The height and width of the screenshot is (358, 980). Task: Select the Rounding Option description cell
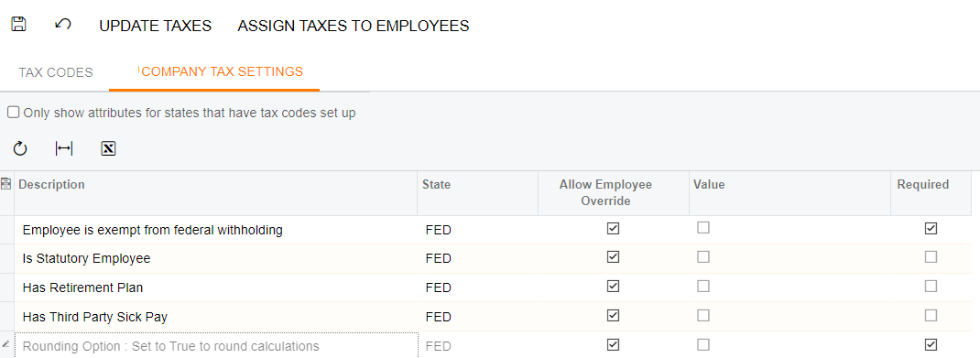pyautogui.click(x=215, y=345)
